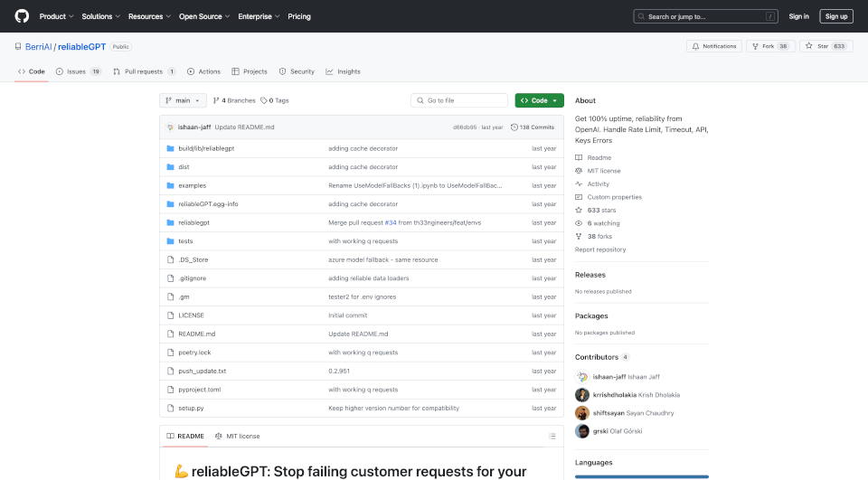View the 0 Tags link

[x=275, y=100]
